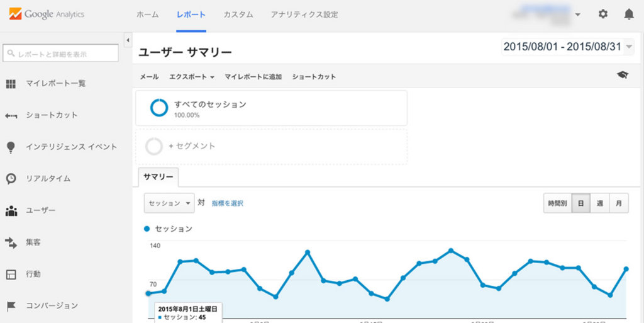Viewport: 644px width, 323px height.
Task: Open リアルタイム reports in sidebar
Action: [x=48, y=179]
